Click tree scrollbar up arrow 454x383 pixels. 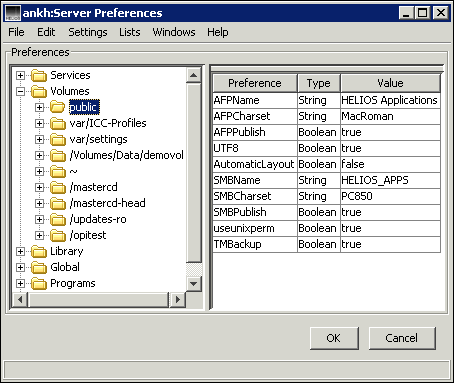193,75
